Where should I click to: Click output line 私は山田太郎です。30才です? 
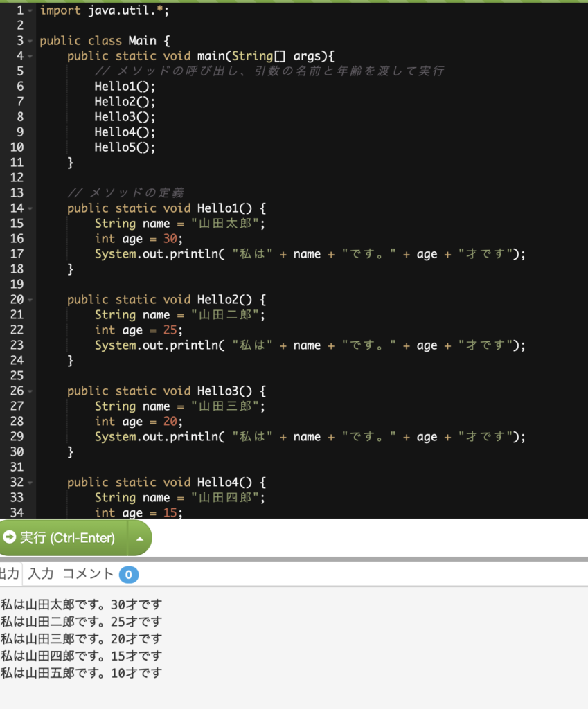81,604
